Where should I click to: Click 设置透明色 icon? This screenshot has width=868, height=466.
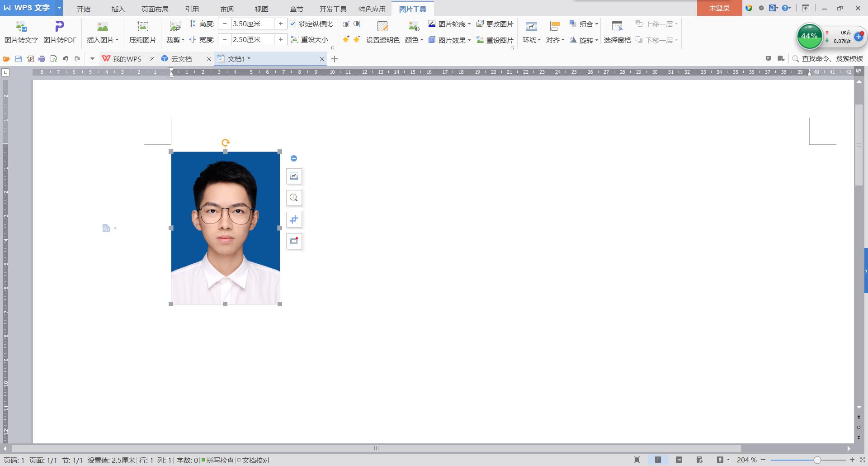click(382, 27)
